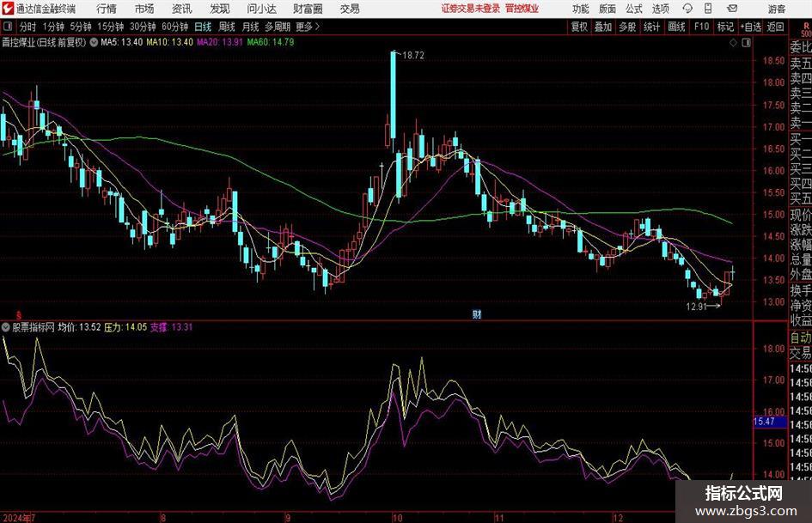Activate the 画线 drawing tool
The width and height of the screenshot is (812, 523).
point(676,27)
